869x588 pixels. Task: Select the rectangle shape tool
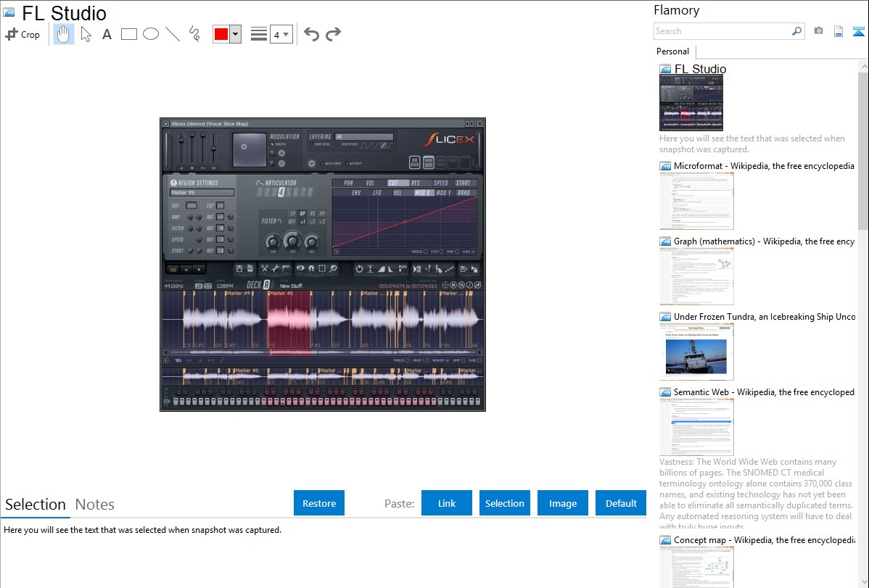(x=129, y=34)
